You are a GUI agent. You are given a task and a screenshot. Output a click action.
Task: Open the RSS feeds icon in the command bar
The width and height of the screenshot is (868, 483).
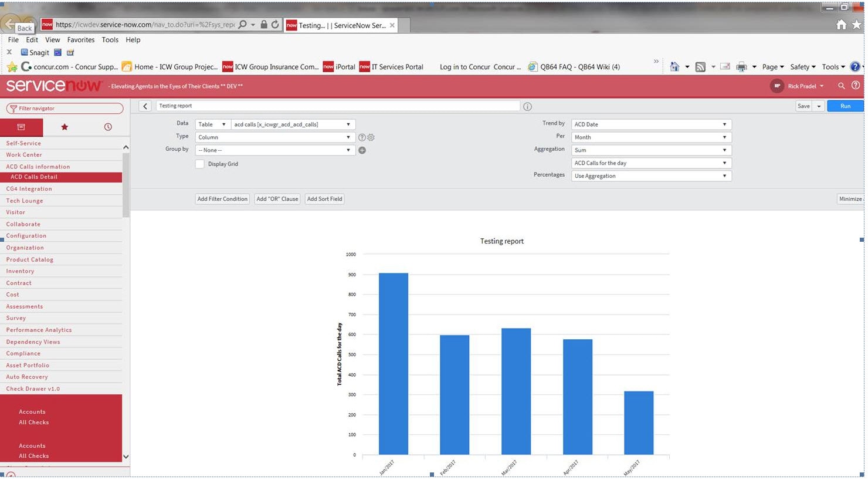[700, 67]
